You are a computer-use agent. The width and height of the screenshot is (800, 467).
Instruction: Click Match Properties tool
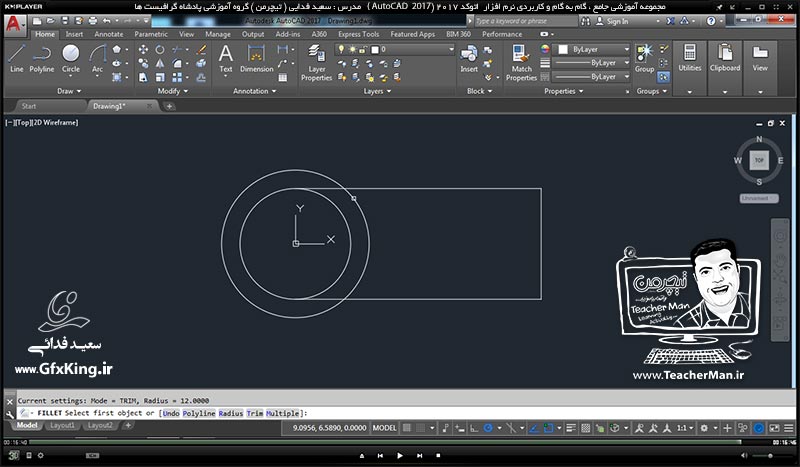(521, 62)
